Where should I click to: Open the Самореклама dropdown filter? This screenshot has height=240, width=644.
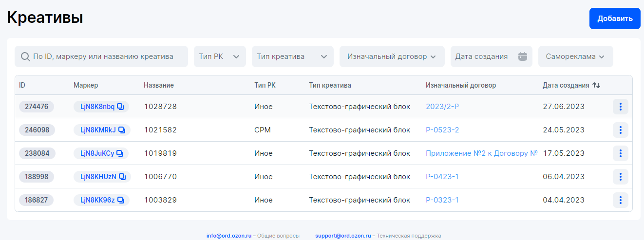[575, 56]
